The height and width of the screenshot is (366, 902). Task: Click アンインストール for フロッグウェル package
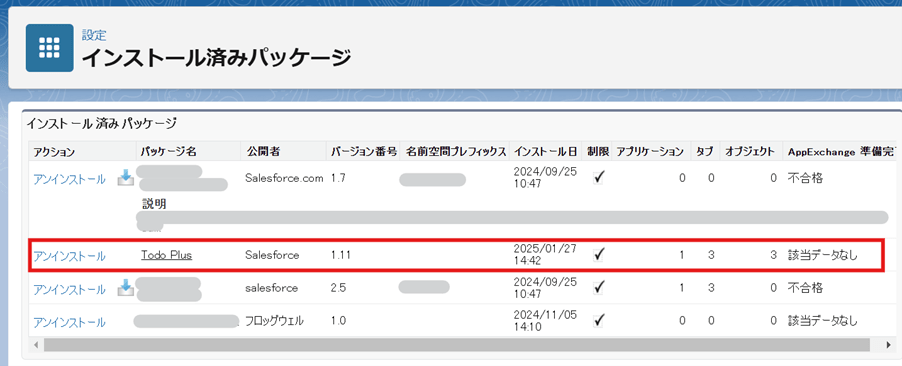tap(70, 322)
